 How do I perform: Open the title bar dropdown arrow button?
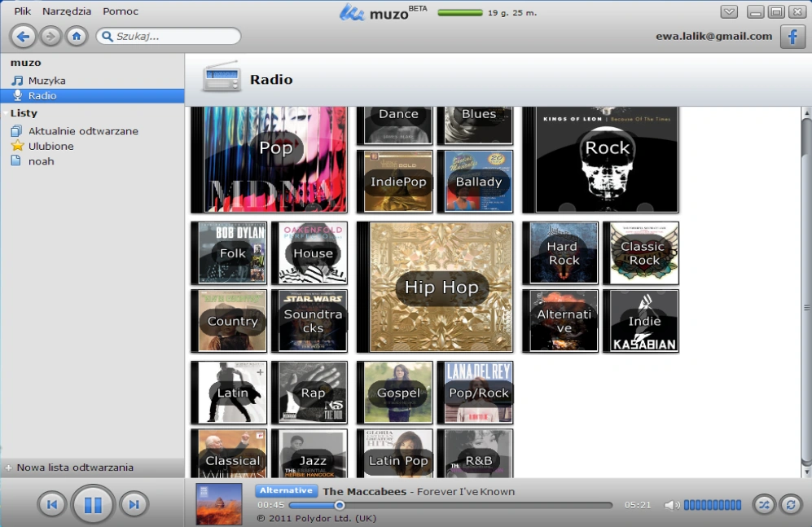point(729,11)
